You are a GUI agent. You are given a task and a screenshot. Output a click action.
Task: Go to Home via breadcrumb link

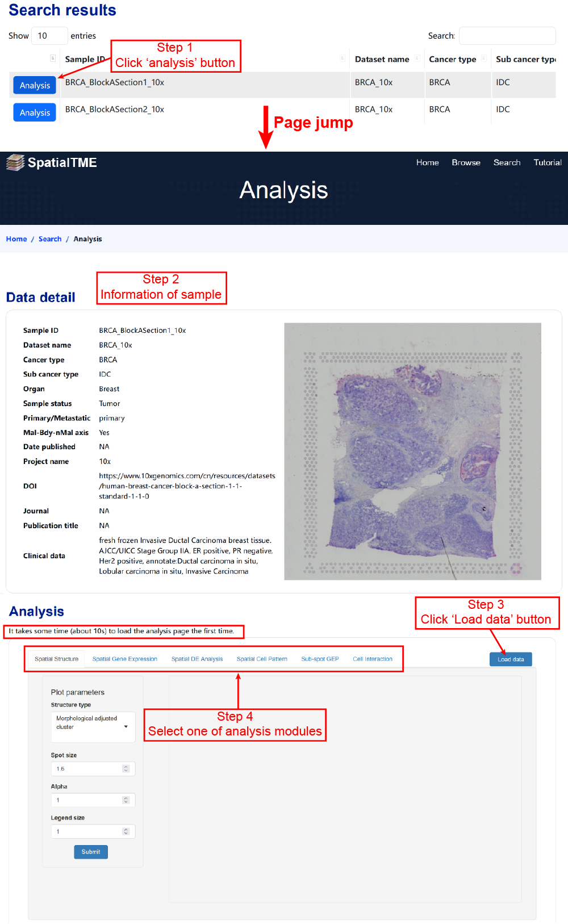coord(16,239)
